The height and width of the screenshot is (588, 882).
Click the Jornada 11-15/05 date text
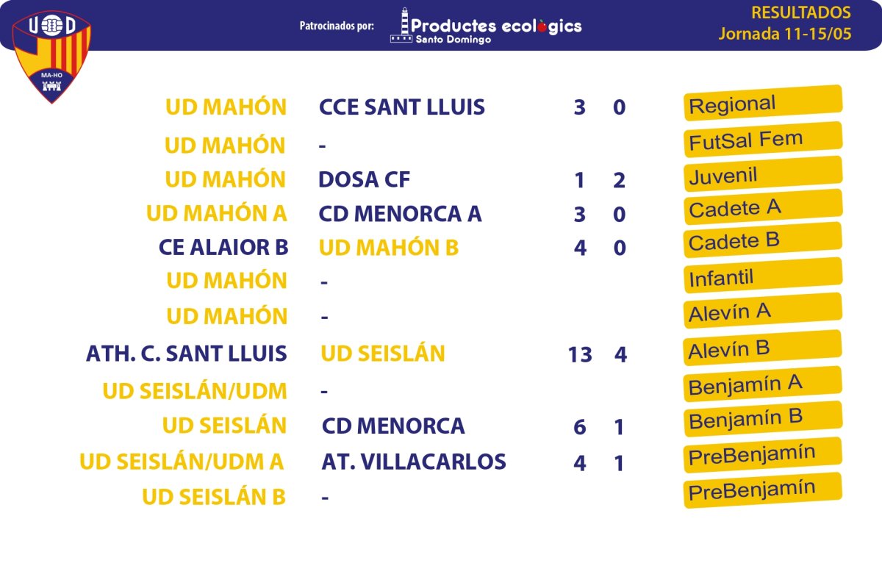(785, 34)
